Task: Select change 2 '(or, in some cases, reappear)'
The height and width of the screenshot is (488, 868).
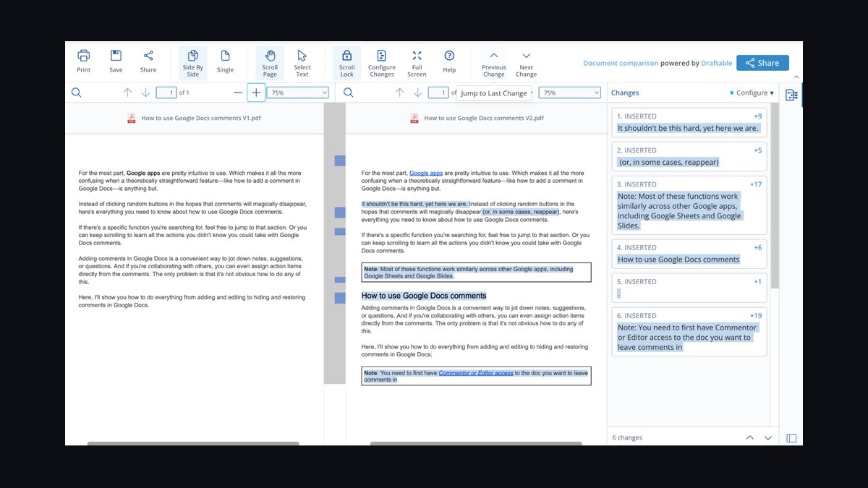Action: pos(689,156)
